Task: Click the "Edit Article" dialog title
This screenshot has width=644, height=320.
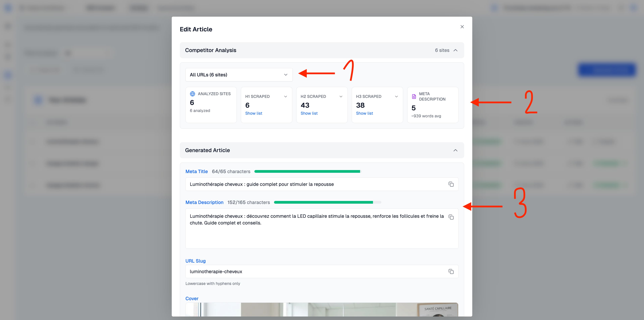Action: point(196,29)
